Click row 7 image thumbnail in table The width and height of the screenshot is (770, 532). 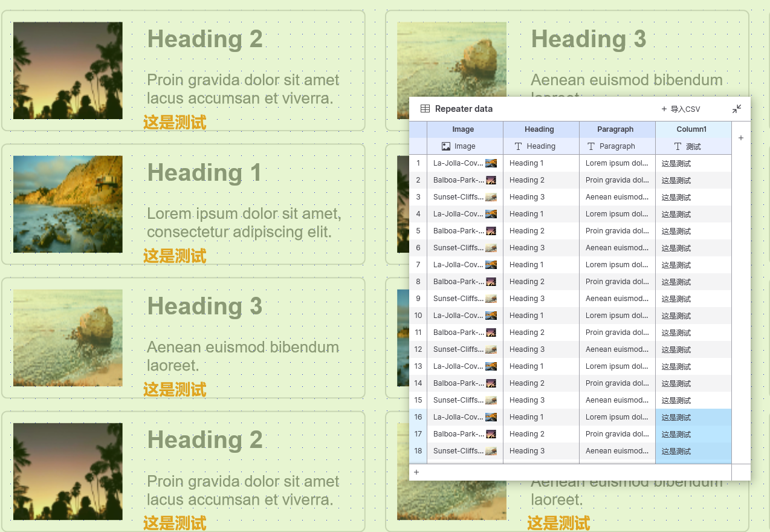(x=491, y=265)
